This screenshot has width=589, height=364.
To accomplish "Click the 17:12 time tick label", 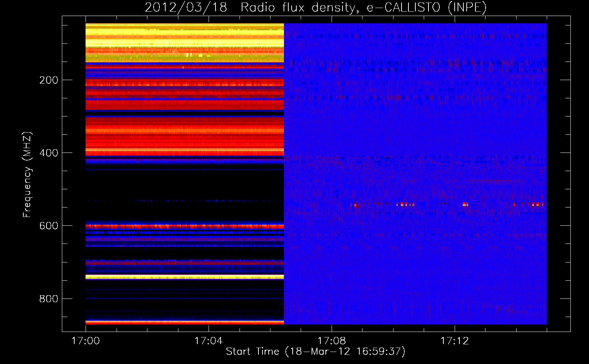I will tap(455, 341).
